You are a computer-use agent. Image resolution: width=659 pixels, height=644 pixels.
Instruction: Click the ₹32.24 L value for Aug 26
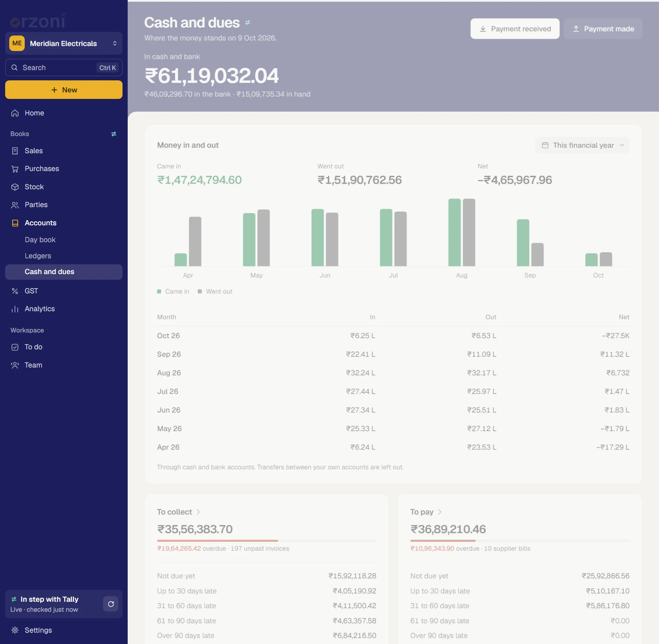pos(361,373)
